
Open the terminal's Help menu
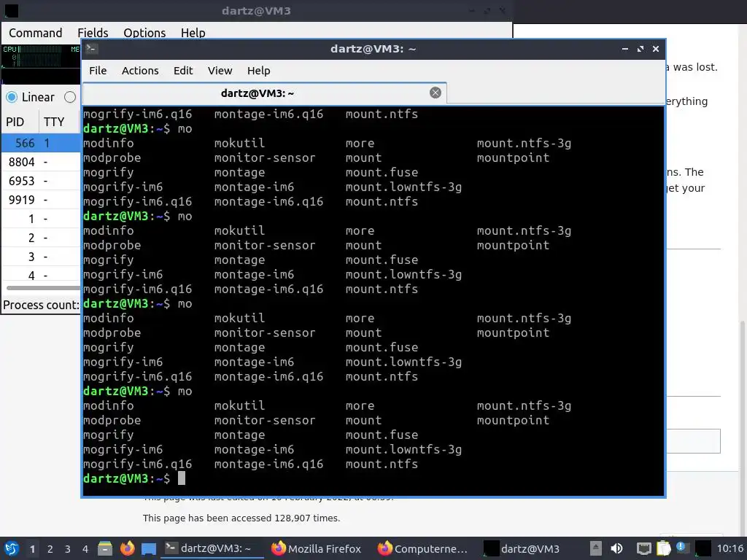point(259,71)
